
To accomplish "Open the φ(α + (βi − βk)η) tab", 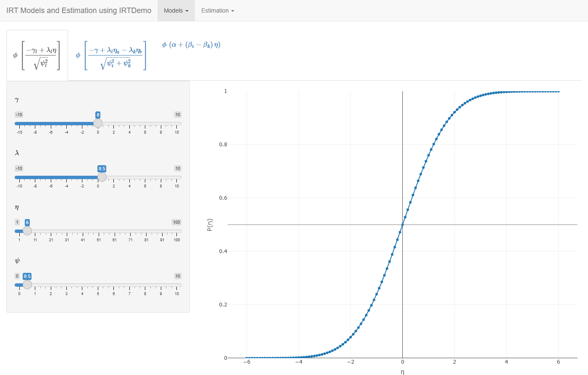I will coord(191,45).
